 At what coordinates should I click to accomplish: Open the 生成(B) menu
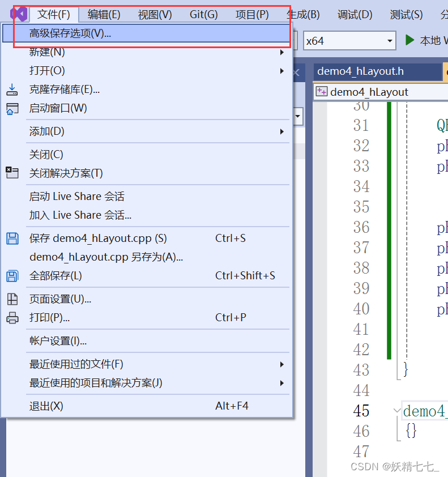tap(303, 14)
